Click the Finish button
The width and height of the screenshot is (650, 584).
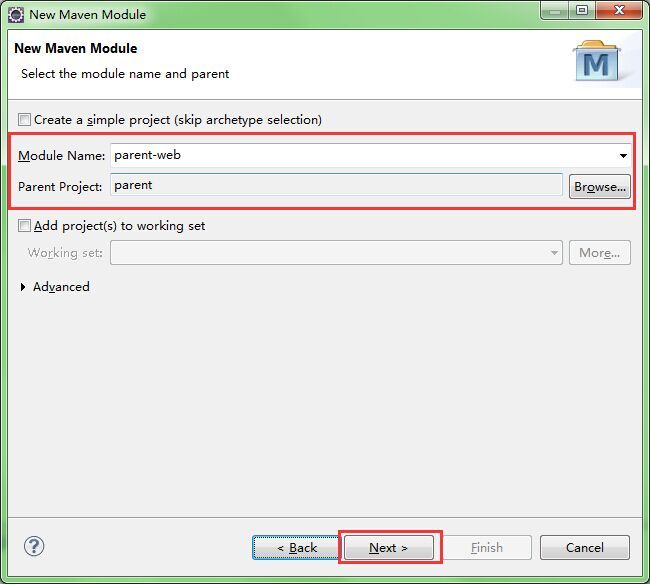487,548
